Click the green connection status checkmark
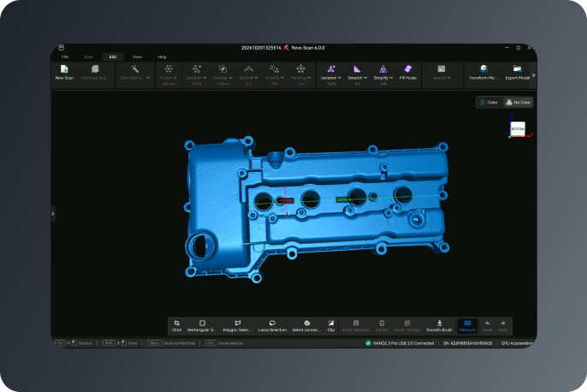This screenshot has height=392, width=587. (x=368, y=343)
